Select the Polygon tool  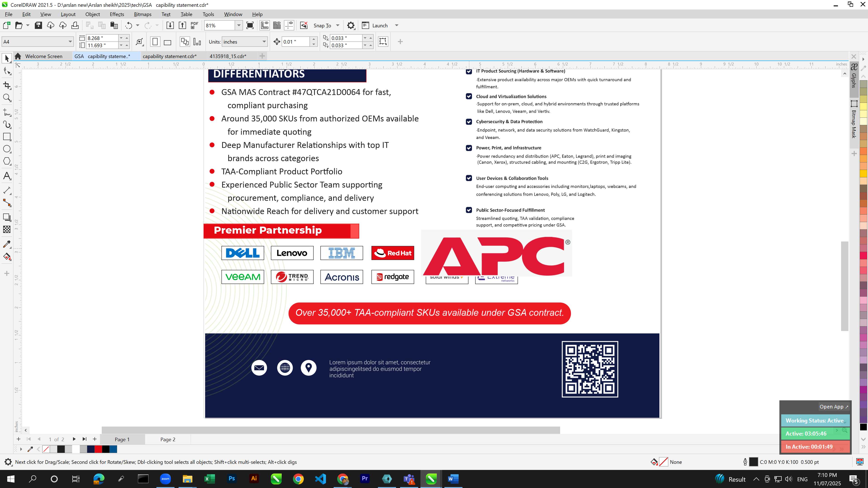click(7, 161)
